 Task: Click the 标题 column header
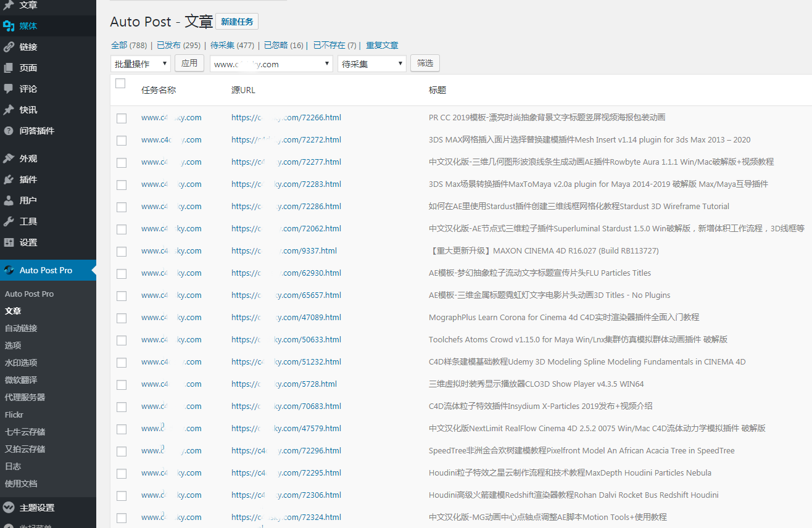437,90
